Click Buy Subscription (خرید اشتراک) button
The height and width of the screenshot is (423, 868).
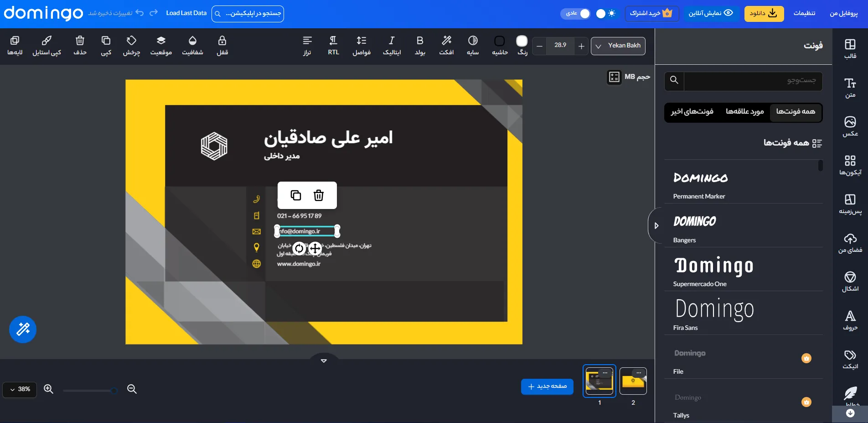click(651, 14)
